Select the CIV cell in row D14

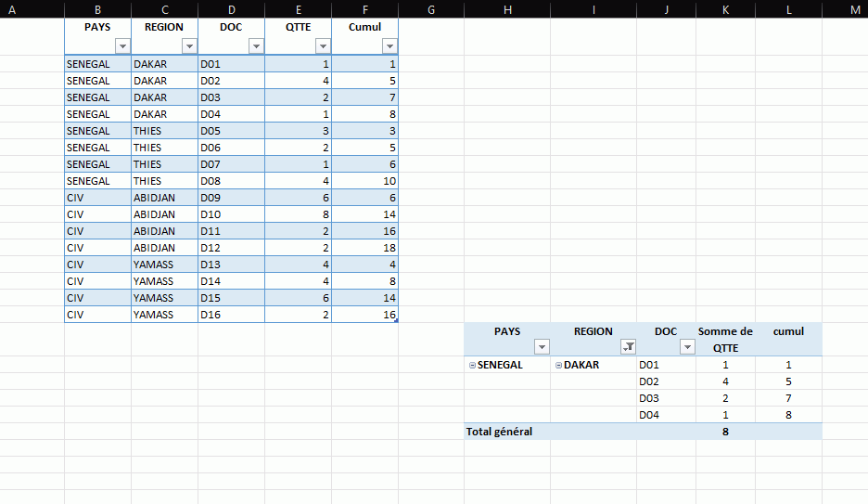click(x=98, y=281)
